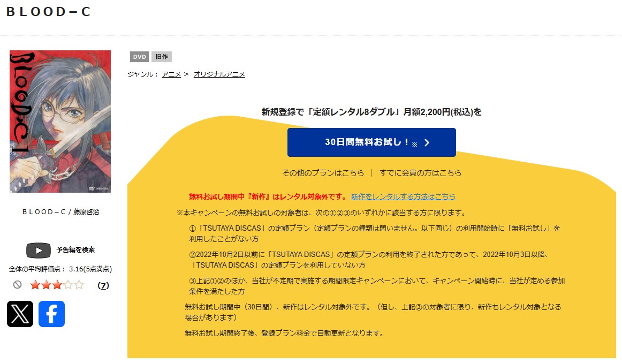Click the red 無料お試し期間中『新作』 warning text
This screenshot has height=364, width=622.
pos(268,196)
